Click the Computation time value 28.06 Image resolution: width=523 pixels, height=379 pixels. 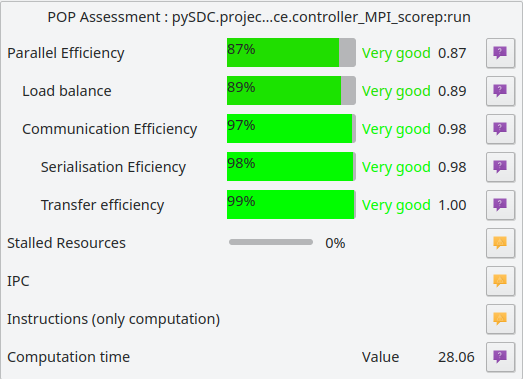pyautogui.click(x=456, y=357)
